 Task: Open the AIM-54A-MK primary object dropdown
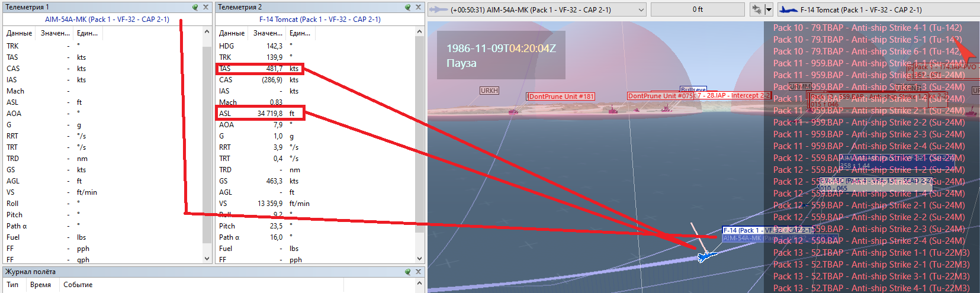(641, 9)
